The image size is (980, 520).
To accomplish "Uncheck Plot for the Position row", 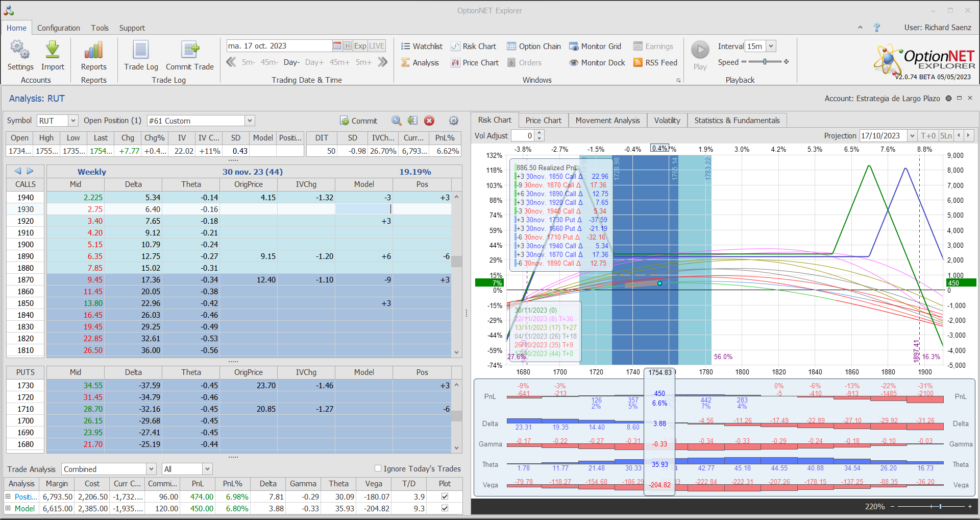I will tap(445, 497).
